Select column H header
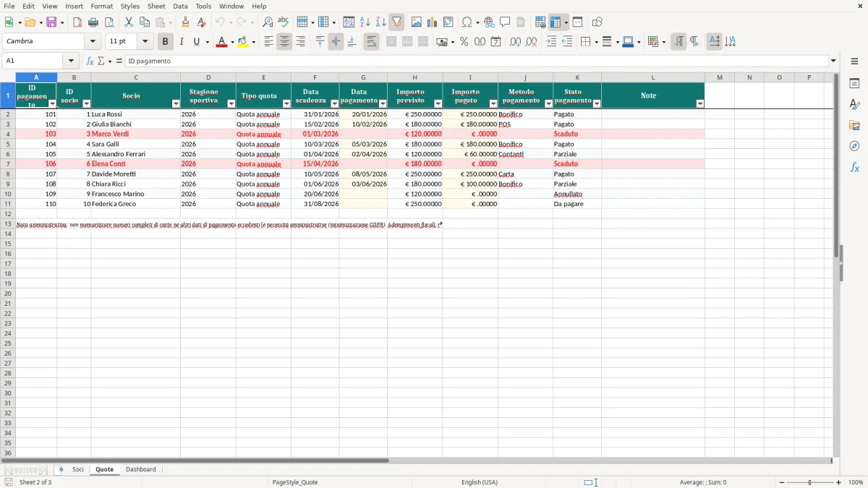Screen dimensions: 868x488 click(414, 77)
